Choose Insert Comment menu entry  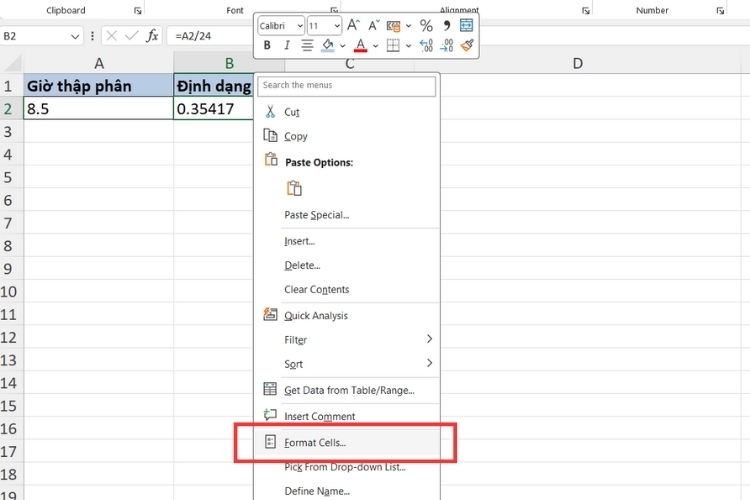(x=346, y=416)
